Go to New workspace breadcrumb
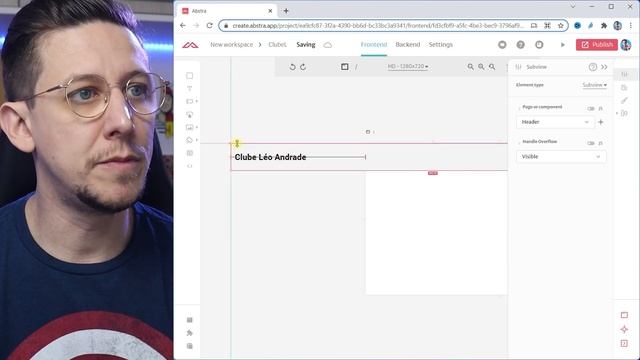 point(231,44)
